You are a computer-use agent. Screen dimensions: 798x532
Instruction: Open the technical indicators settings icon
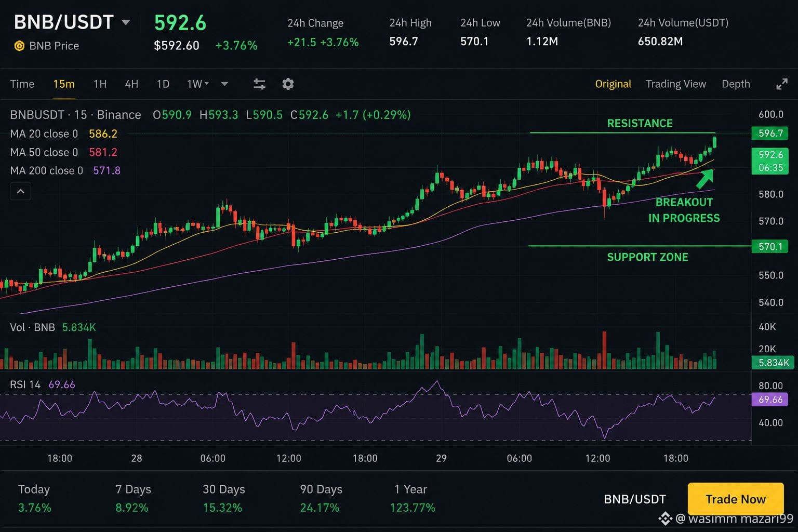(259, 84)
